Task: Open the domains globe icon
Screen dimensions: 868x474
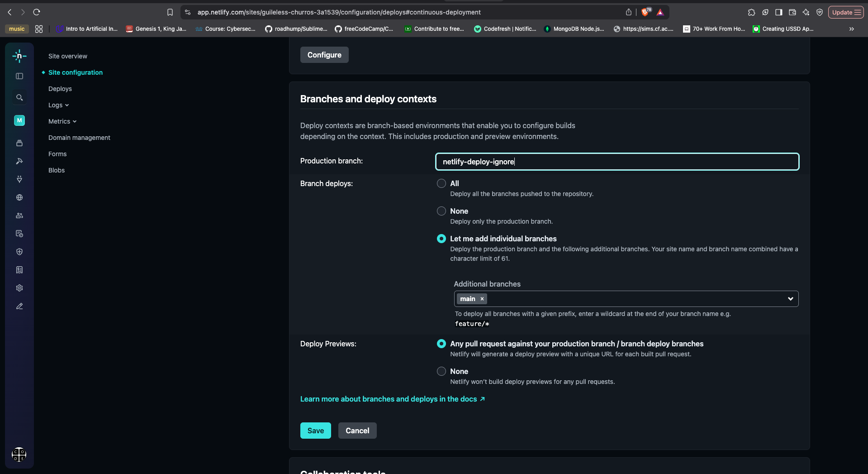Action: [x=19, y=197]
